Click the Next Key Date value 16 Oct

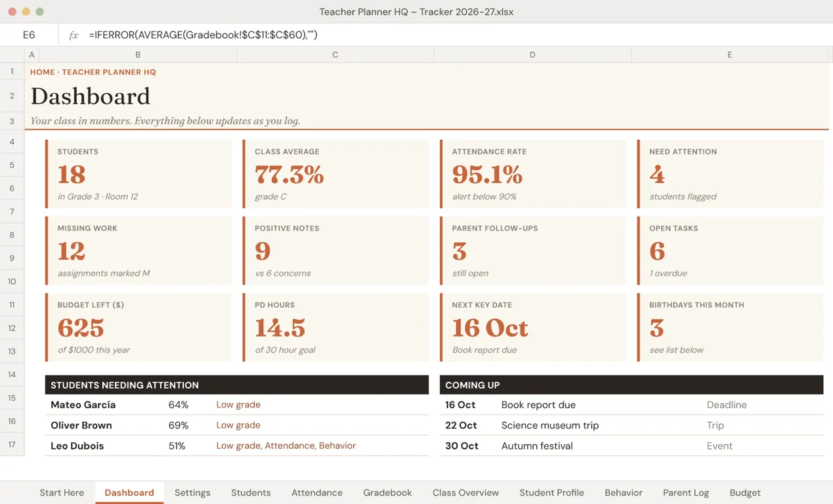490,328
